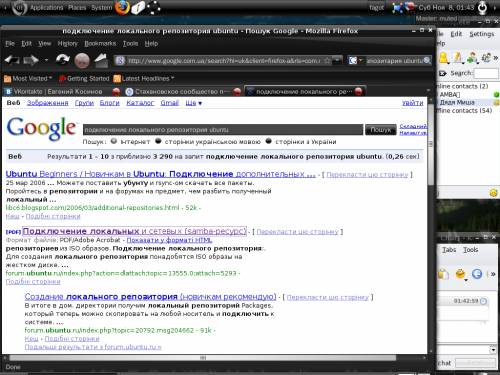The height and width of the screenshot is (375, 500).
Task: Open the Bookmarks menu
Action: [x=100, y=44]
